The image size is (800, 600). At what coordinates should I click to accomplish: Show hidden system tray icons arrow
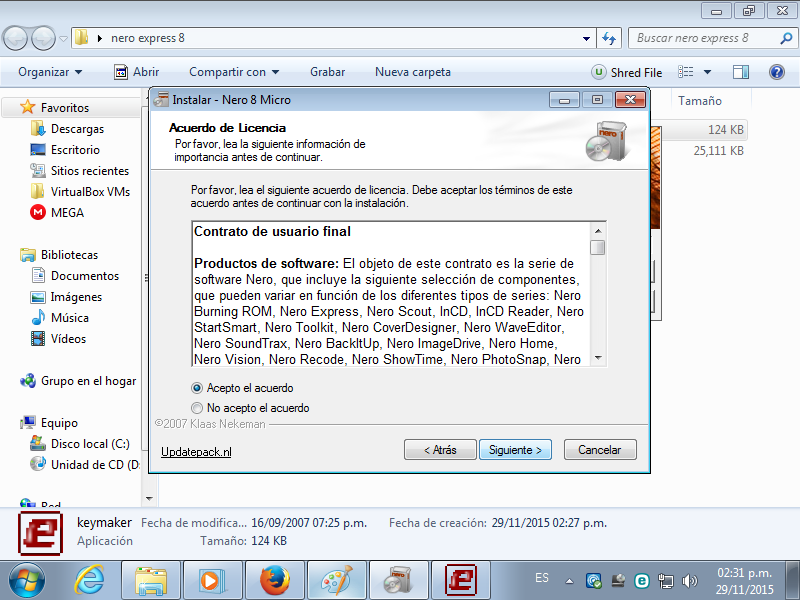(x=569, y=581)
